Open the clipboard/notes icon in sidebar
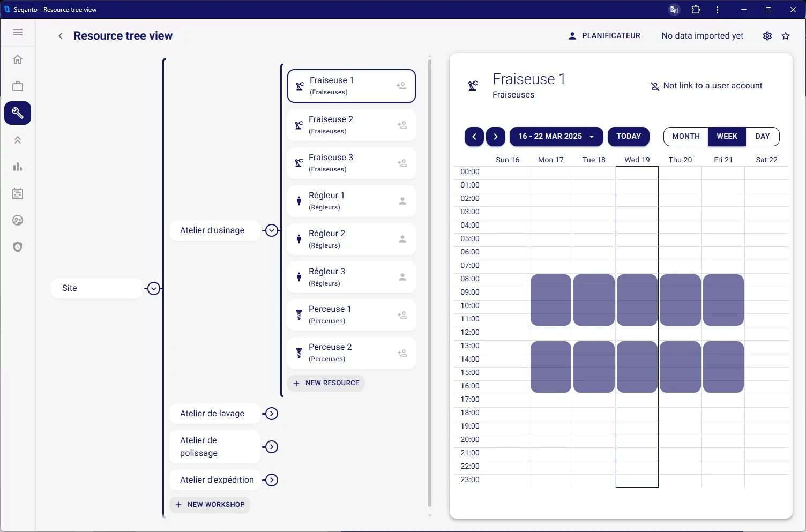806x532 pixels. pos(18,193)
